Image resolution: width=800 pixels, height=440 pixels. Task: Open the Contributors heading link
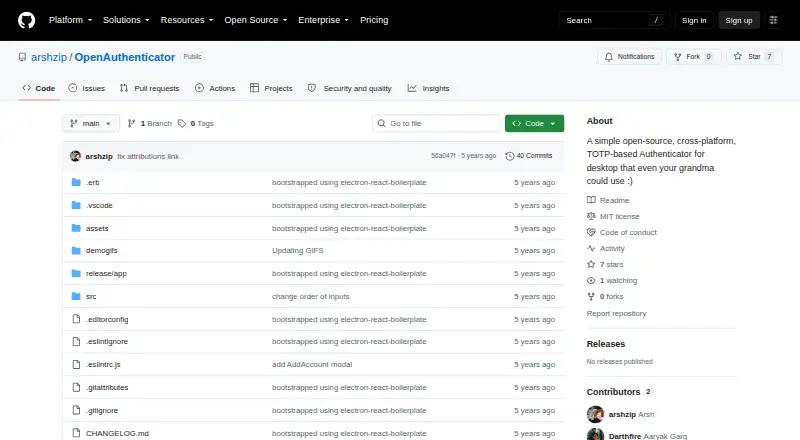click(619, 392)
